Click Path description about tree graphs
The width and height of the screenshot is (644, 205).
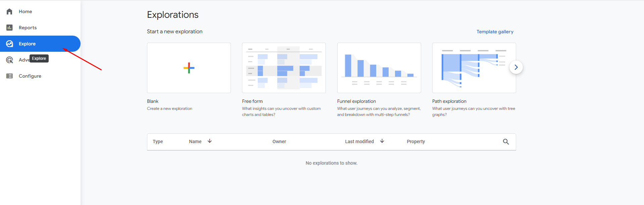(474, 112)
